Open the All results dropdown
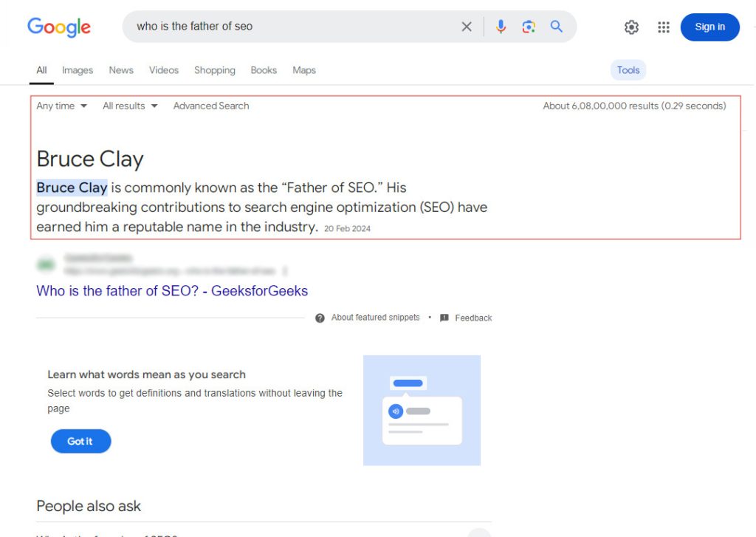The height and width of the screenshot is (537, 756). (x=129, y=106)
